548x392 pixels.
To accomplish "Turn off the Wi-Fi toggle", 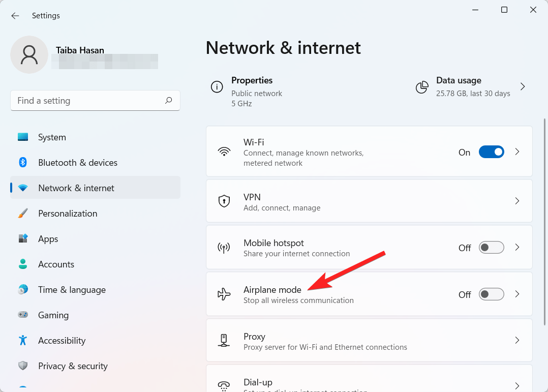I will [491, 152].
